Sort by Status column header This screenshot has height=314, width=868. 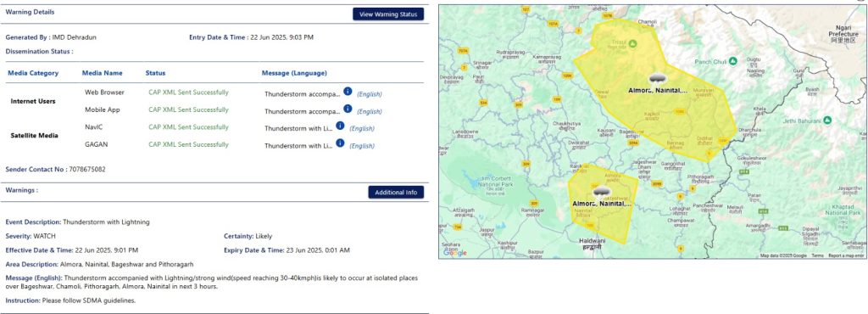[155, 73]
